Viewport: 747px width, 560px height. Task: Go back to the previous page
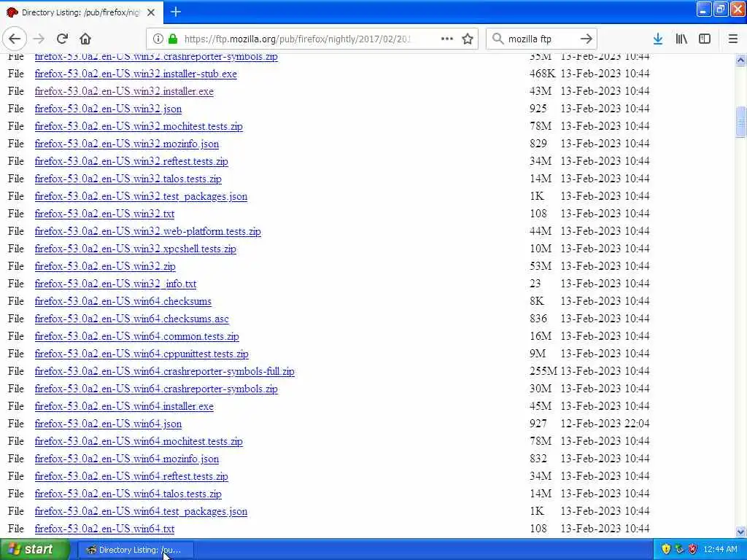click(15, 39)
